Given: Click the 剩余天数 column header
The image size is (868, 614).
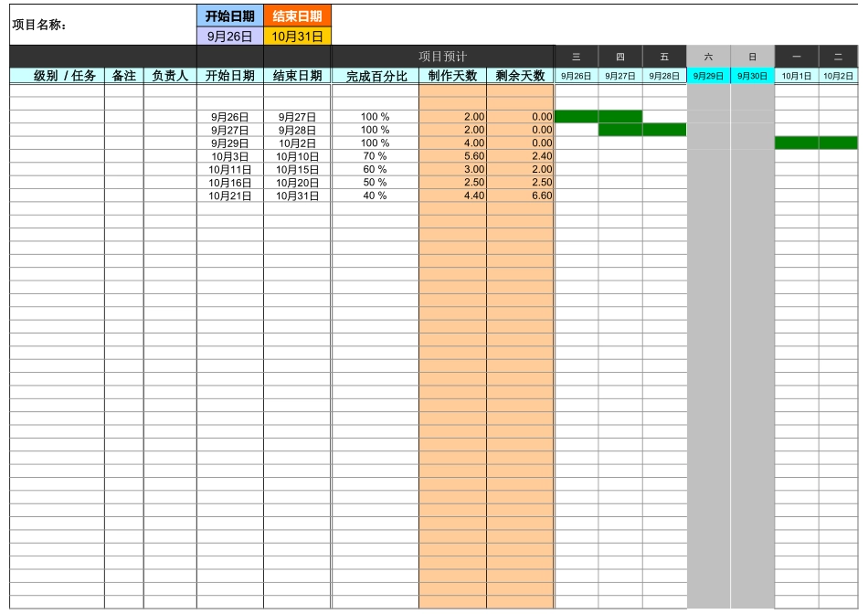Looking at the screenshot, I should point(520,76).
